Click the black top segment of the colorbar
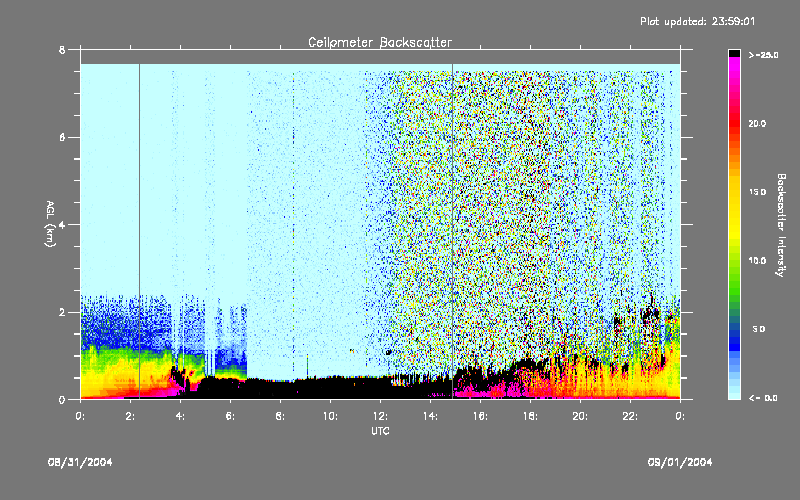This screenshot has height=500, width=800. [x=734, y=53]
